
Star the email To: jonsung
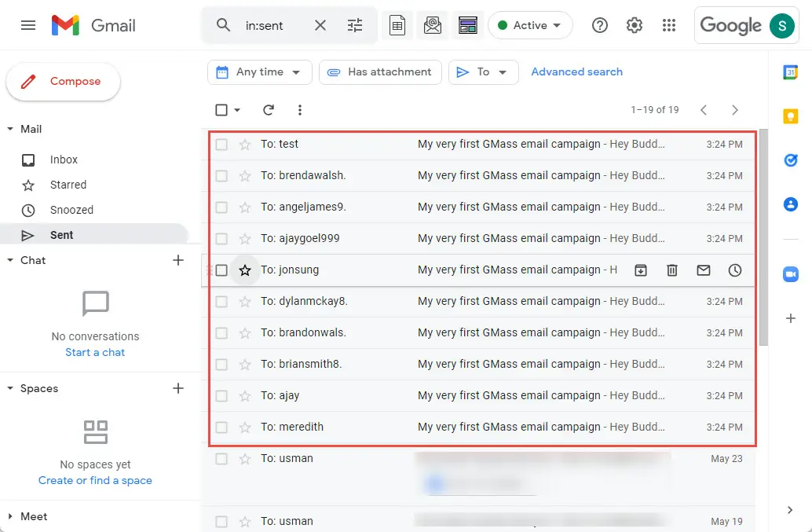[245, 270]
